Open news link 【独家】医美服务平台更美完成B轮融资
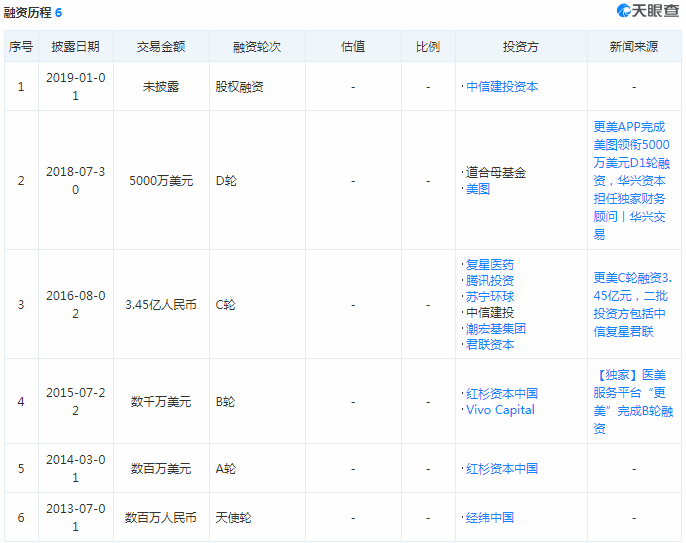686x543 pixels. (633, 402)
